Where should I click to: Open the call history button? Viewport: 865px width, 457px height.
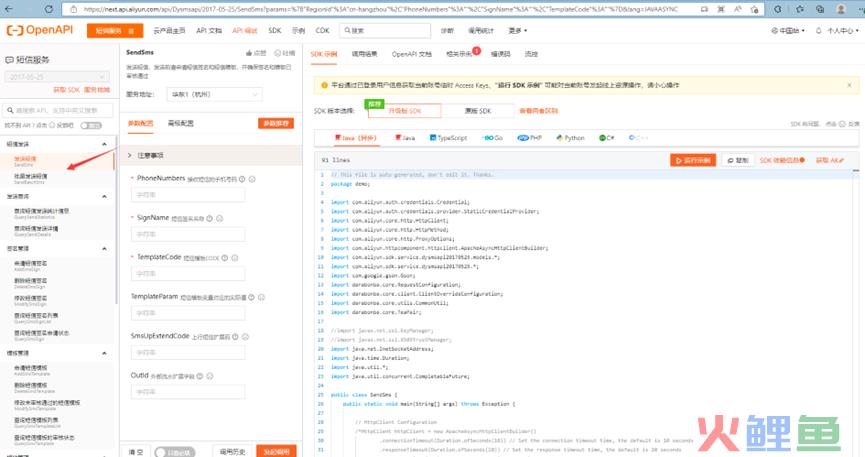232,451
